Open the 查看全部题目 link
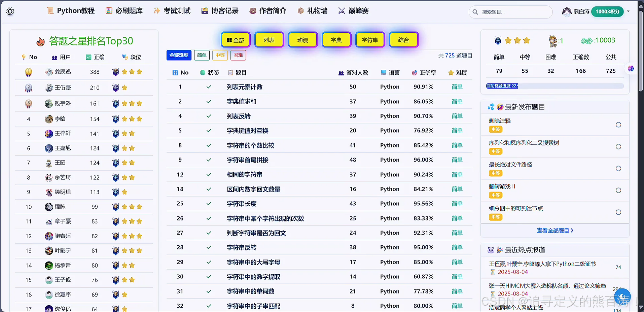This screenshot has width=644, height=312. [555, 231]
